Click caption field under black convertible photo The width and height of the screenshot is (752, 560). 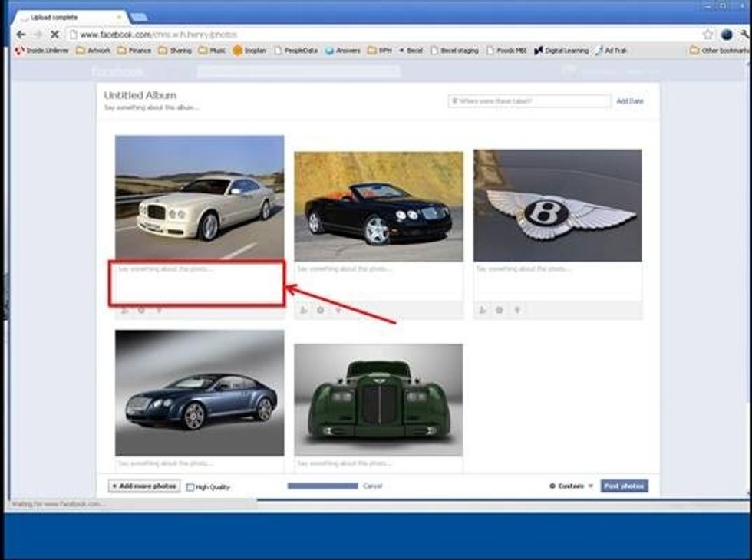tap(379, 282)
